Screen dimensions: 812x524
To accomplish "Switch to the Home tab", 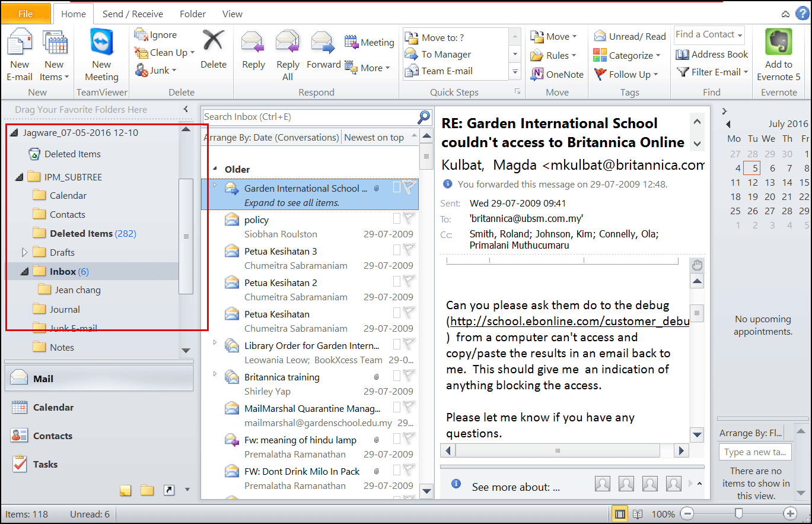I will [74, 14].
